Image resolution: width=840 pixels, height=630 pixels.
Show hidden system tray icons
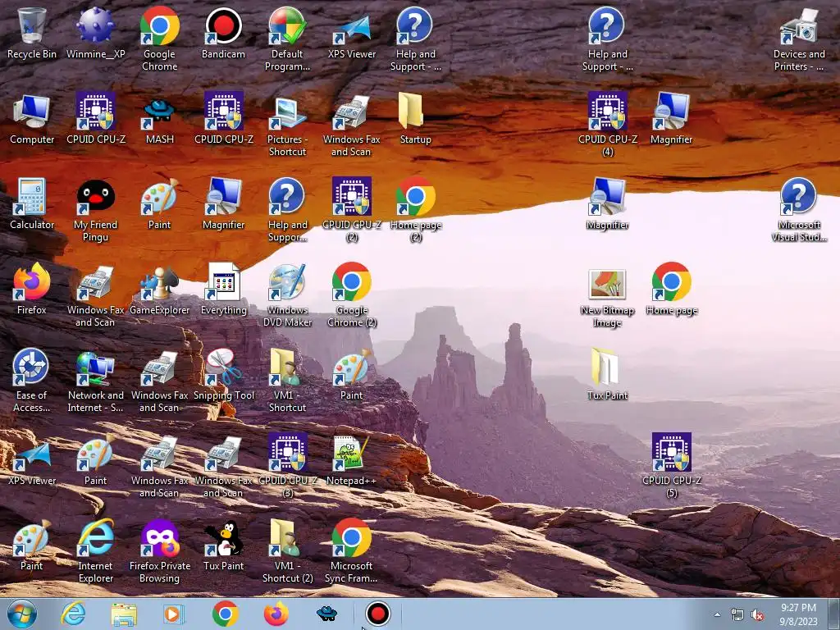point(717,614)
